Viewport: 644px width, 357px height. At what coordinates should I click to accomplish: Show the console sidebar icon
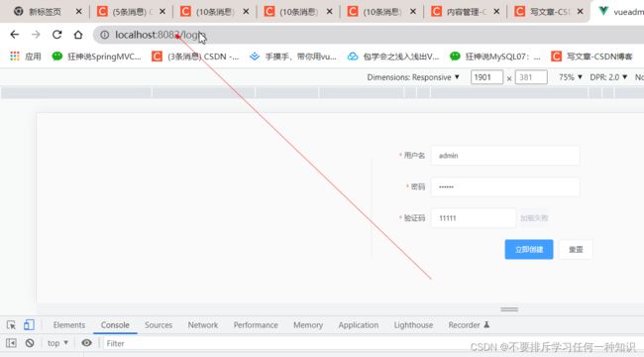coord(11,343)
